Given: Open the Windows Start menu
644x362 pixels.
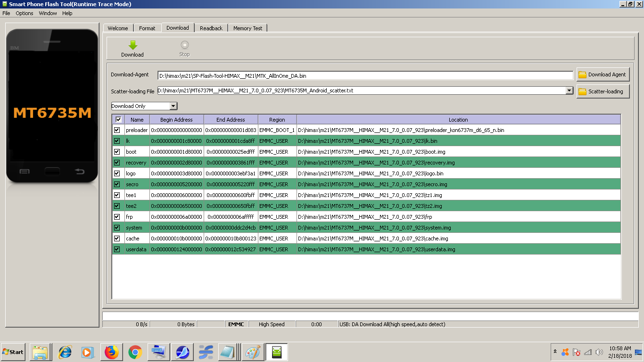Looking at the screenshot, I should click(13, 352).
